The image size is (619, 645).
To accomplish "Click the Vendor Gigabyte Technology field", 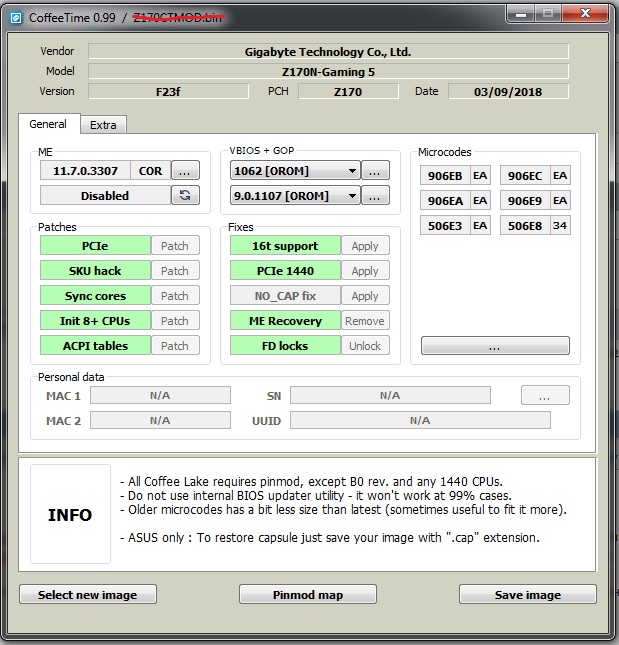I will tap(328, 52).
